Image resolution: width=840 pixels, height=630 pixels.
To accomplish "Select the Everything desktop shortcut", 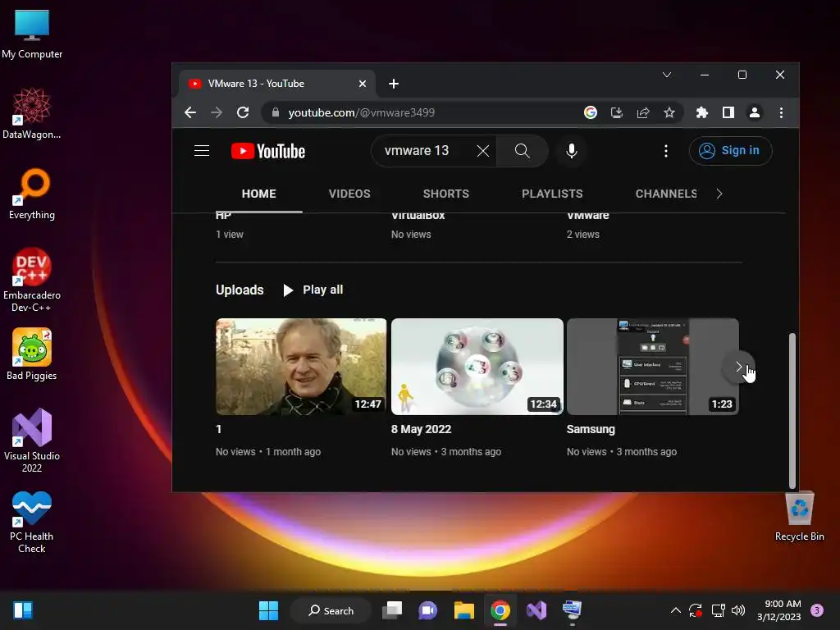I will point(32,194).
